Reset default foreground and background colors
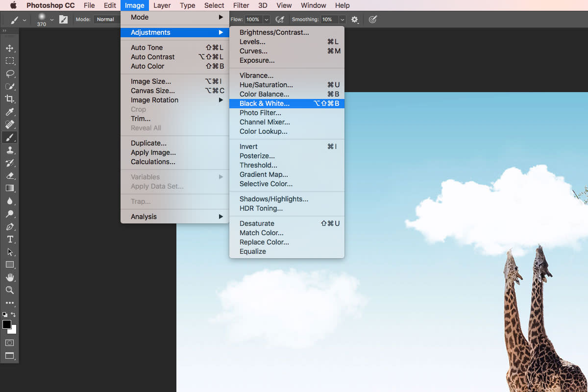The width and height of the screenshot is (588, 392). 5,314
